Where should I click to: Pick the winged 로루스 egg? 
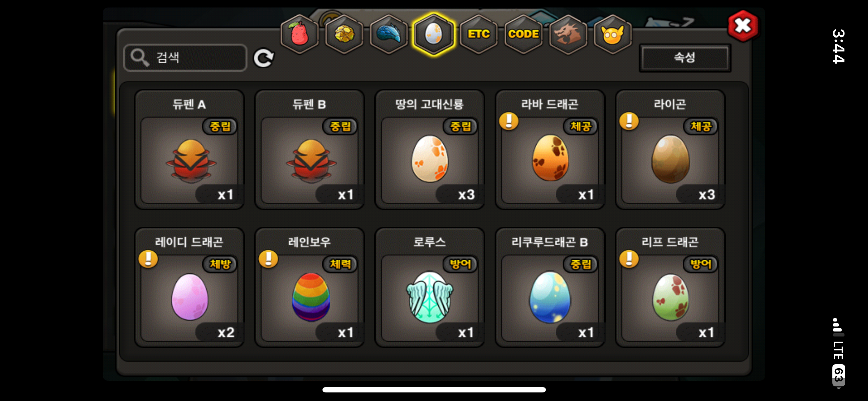point(430,287)
